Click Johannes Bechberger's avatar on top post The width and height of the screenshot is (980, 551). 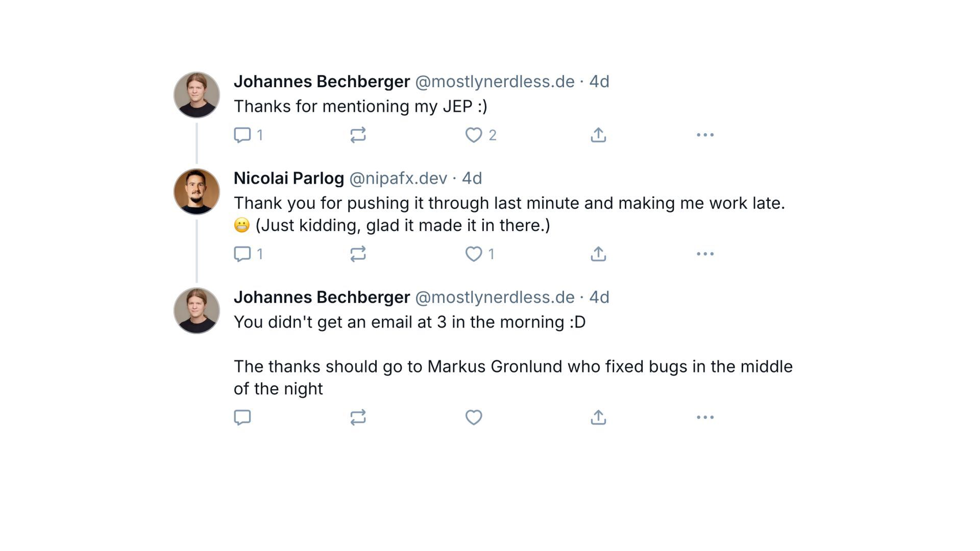pos(197,95)
